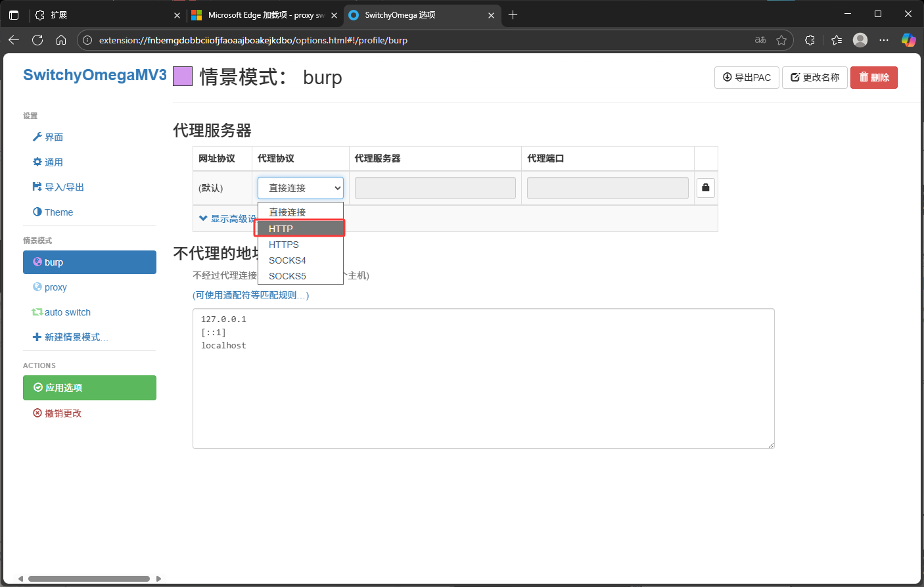Image resolution: width=924 pixels, height=587 pixels.
Task: Choose SOCKS5 in the protocol list
Action: [300, 276]
